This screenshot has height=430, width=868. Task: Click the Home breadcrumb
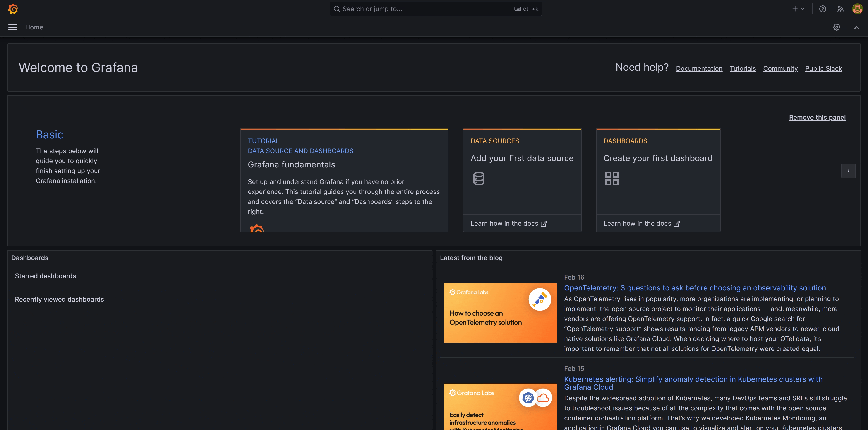tap(34, 27)
